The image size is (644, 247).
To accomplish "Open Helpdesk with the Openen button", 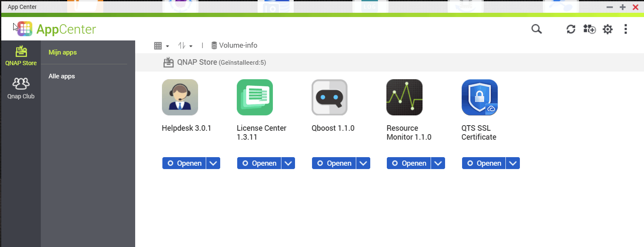I will coord(184,163).
